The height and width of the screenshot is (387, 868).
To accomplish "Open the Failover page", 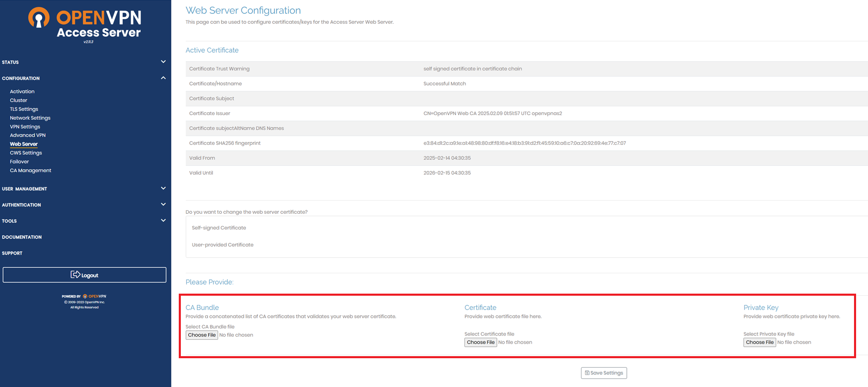I will 19,162.
